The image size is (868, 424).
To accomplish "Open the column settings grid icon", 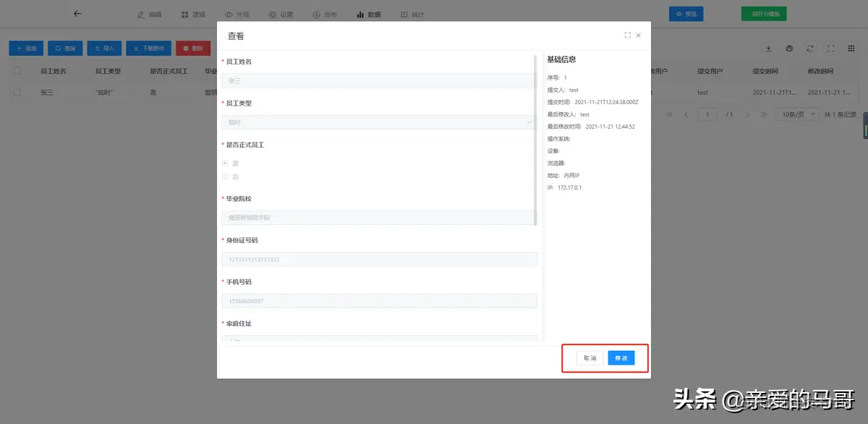I will (850, 48).
